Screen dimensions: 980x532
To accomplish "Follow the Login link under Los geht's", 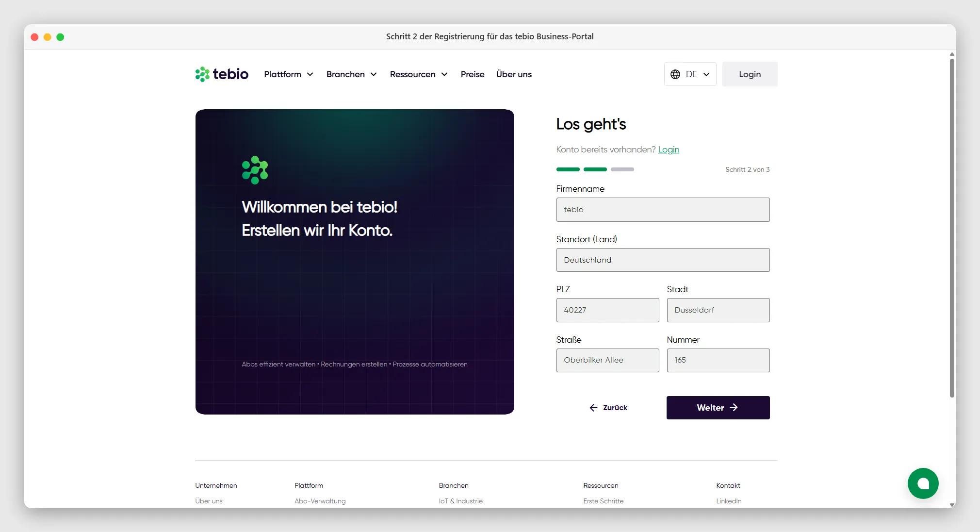I will click(669, 150).
